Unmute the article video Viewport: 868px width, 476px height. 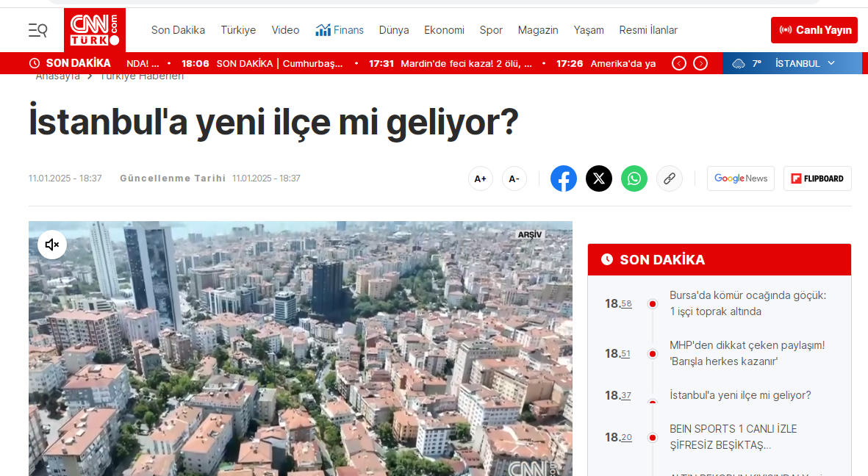[x=52, y=245]
